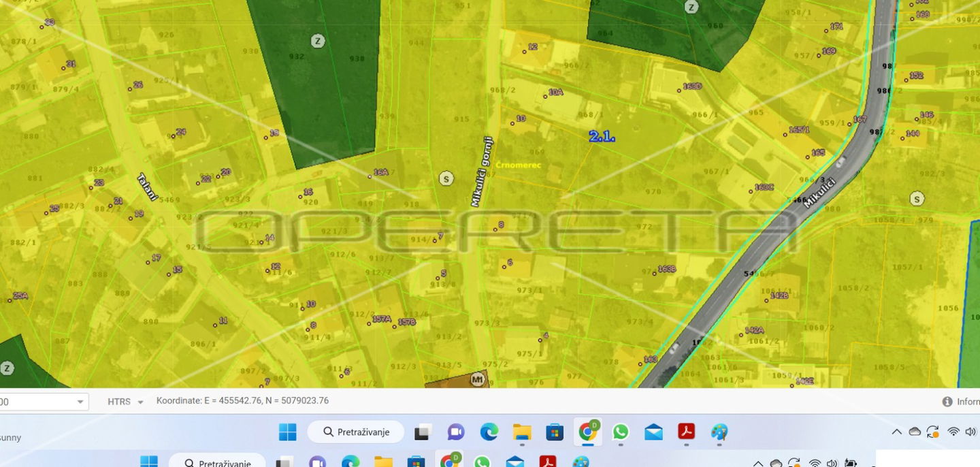980x467 pixels.
Task: Switch to Google Chrome in taskbar
Action: click(588, 432)
